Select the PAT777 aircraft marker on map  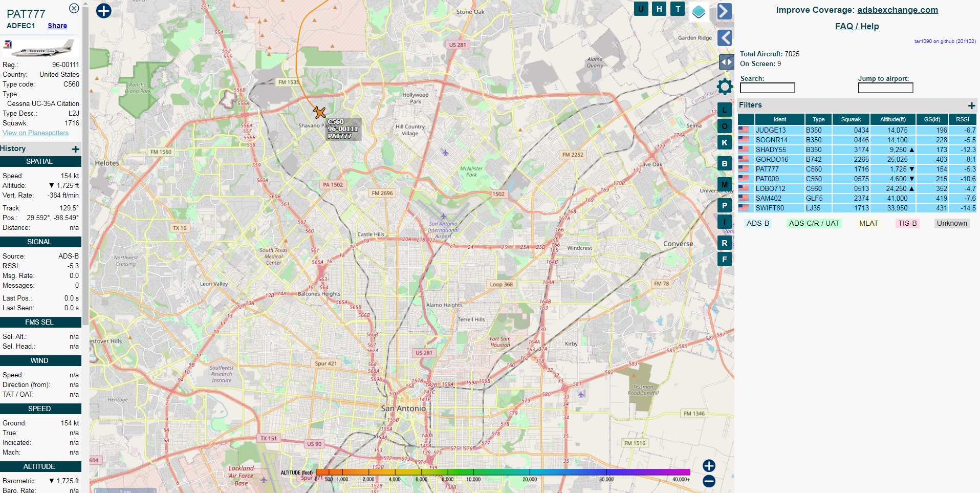pos(320,112)
